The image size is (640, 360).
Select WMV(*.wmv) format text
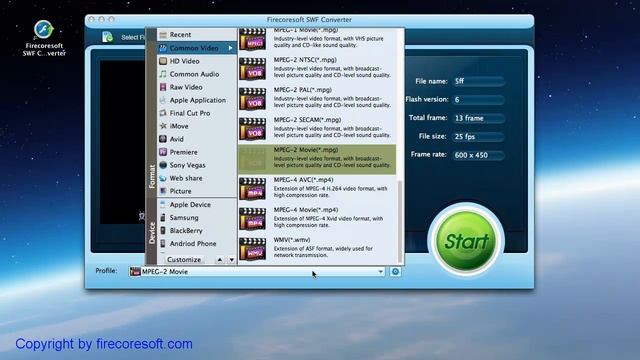click(292, 240)
